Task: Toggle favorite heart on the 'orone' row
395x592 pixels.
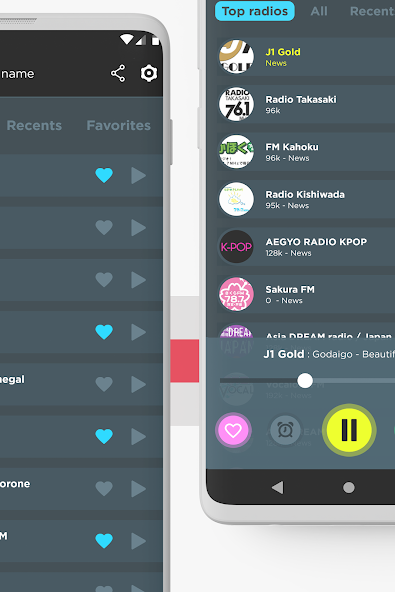Action: (104, 489)
